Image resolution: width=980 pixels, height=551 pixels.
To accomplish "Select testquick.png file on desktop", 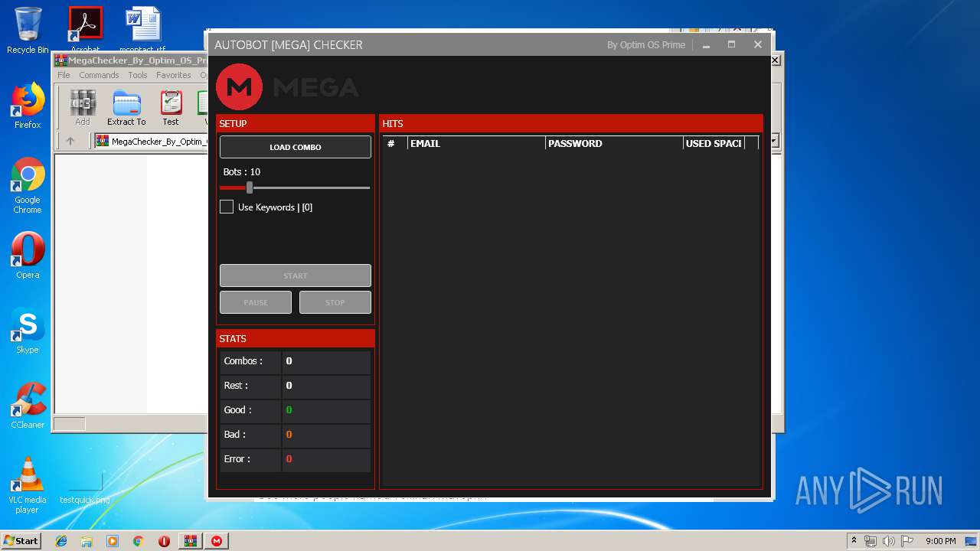I will 85,486.
